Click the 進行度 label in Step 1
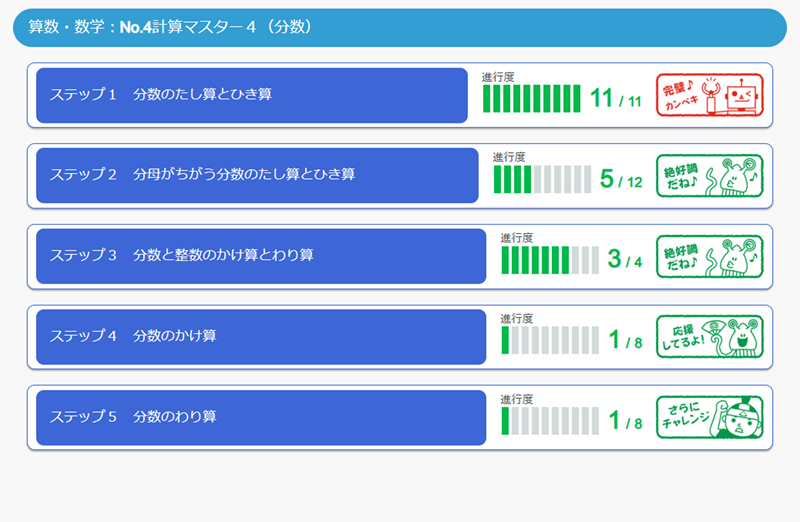The height and width of the screenshot is (522, 800). pos(498,77)
